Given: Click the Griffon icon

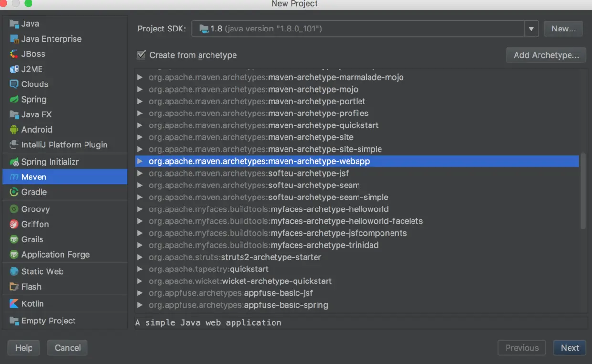Looking at the screenshot, I should pyautogui.click(x=14, y=224).
